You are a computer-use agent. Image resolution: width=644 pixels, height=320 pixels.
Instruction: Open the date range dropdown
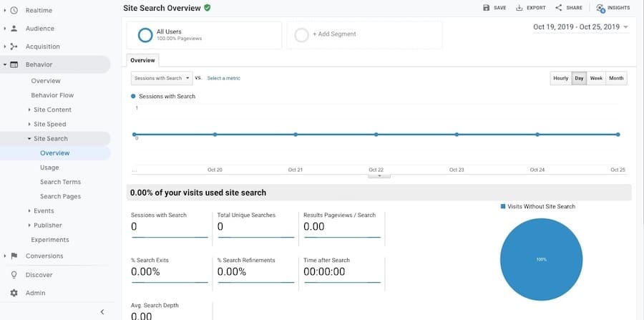click(580, 27)
